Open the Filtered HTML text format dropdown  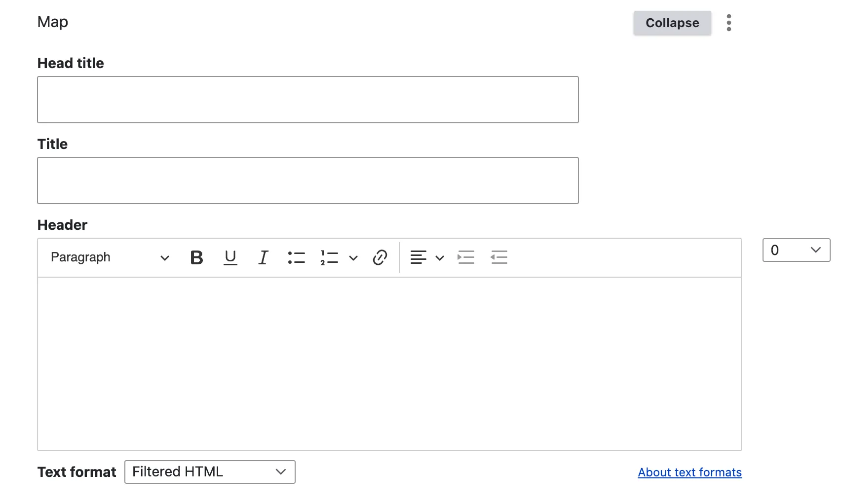[210, 472]
